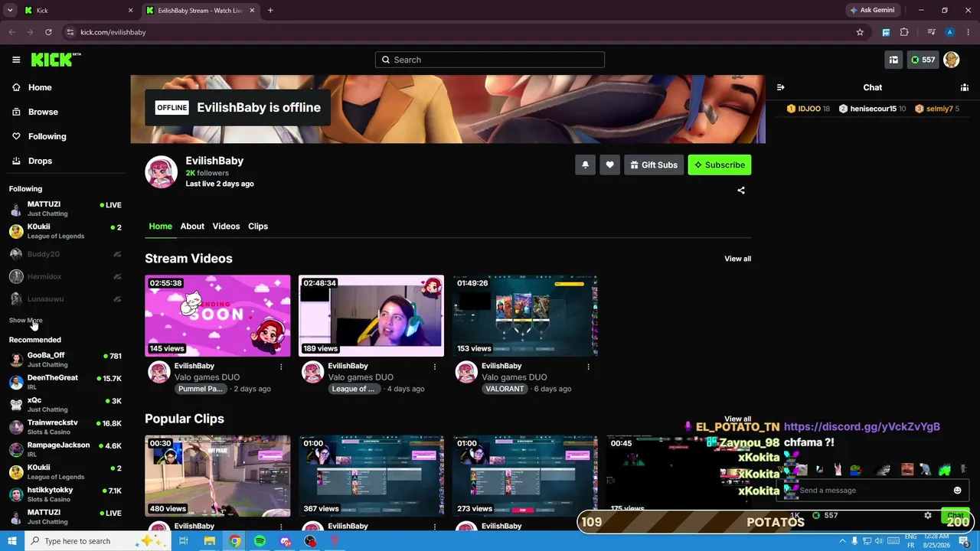This screenshot has width=980, height=551.
Task: Click Ask Gemini button
Action: click(872, 11)
